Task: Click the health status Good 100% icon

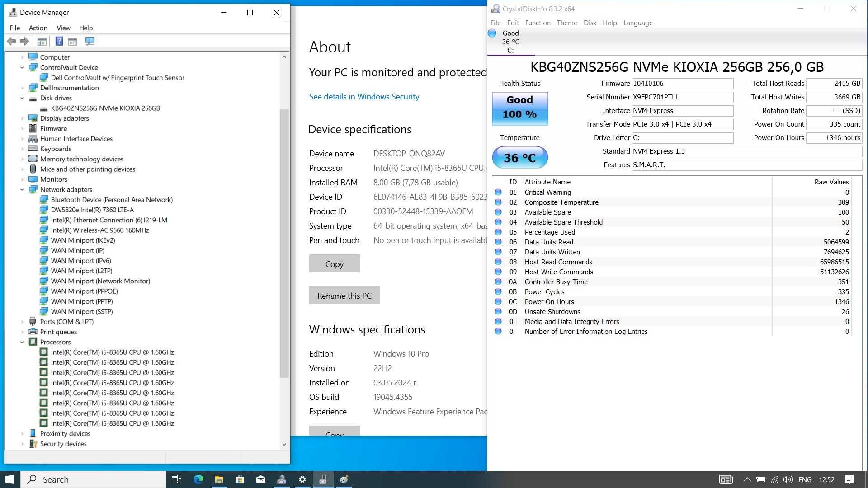Action: [519, 108]
